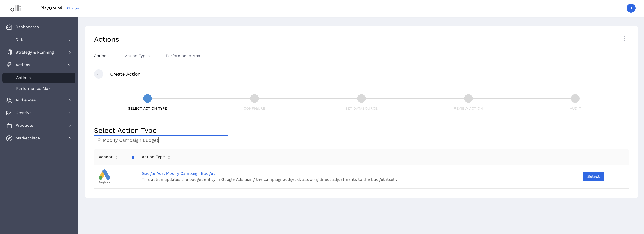The width and height of the screenshot is (644, 234).
Task: Collapse the Actions sidebar section
Action: click(x=69, y=65)
